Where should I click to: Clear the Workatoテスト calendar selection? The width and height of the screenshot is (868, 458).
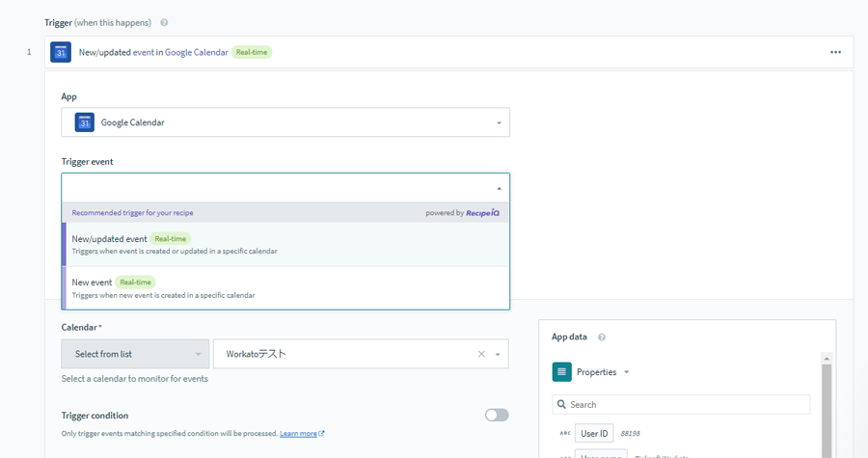coord(481,354)
